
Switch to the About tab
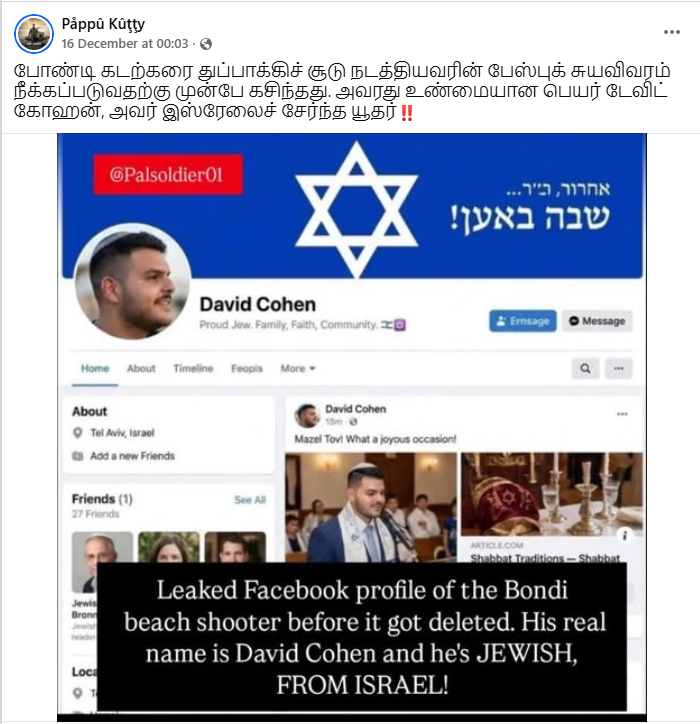click(x=141, y=368)
